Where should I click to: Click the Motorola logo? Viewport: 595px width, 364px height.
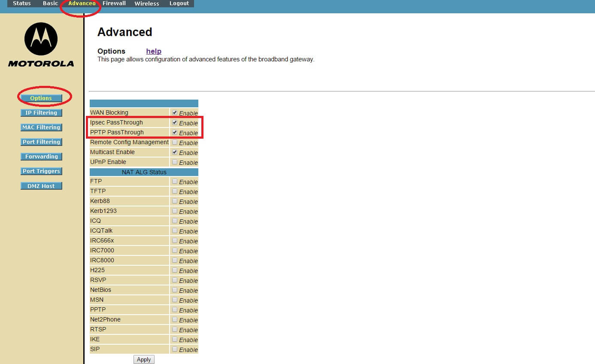pos(41,45)
